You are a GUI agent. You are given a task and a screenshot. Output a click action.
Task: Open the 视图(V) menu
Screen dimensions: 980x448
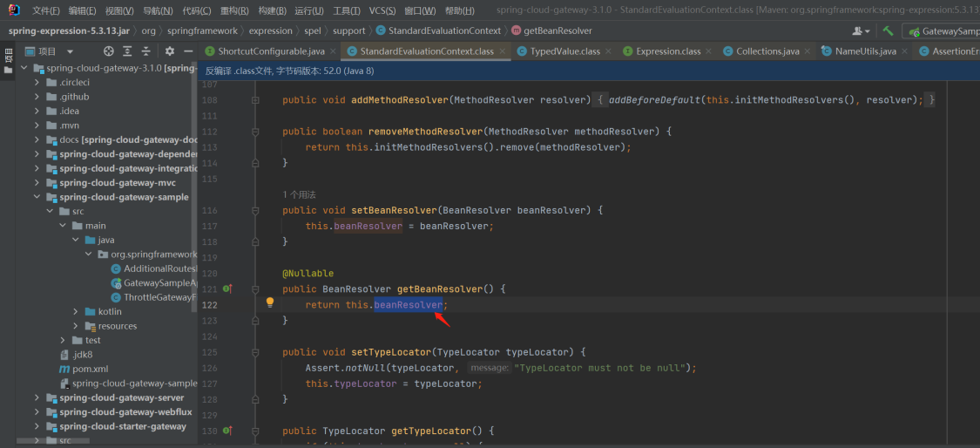tap(119, 10)
